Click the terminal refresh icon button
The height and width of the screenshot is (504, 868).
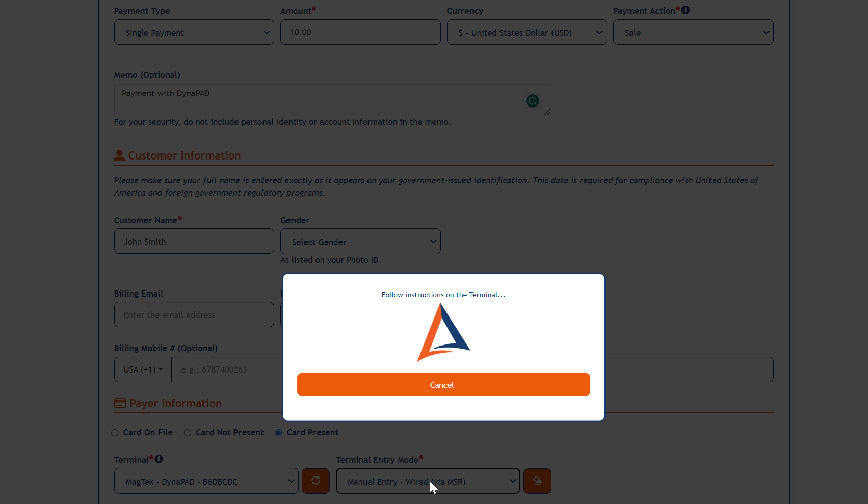click(315, 481)
